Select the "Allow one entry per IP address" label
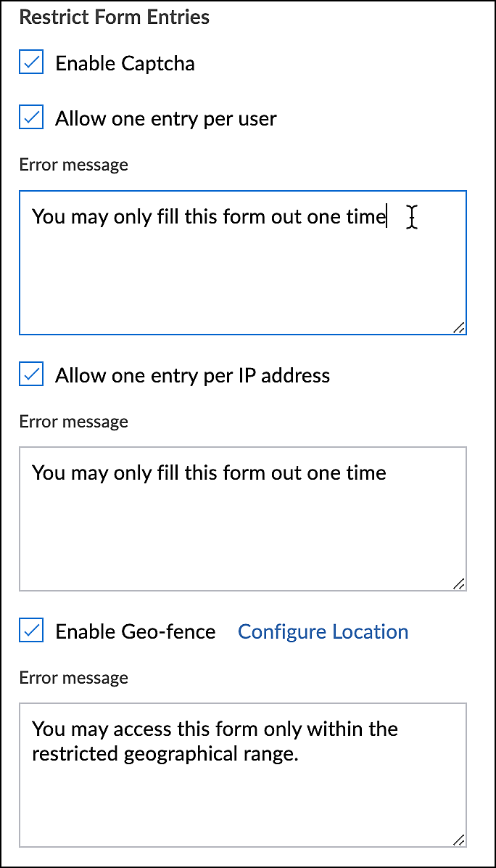Viewport: 496px width, 868px height. tap(192, 375)
